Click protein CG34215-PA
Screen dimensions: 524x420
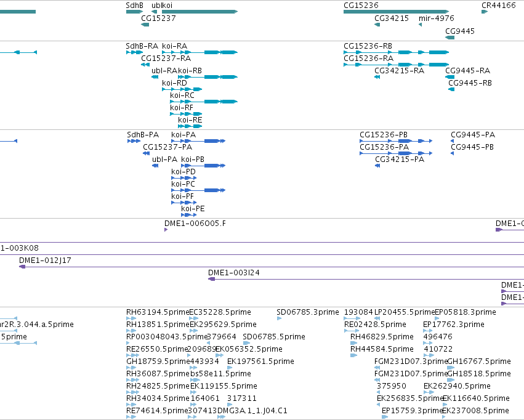[400, 160]
